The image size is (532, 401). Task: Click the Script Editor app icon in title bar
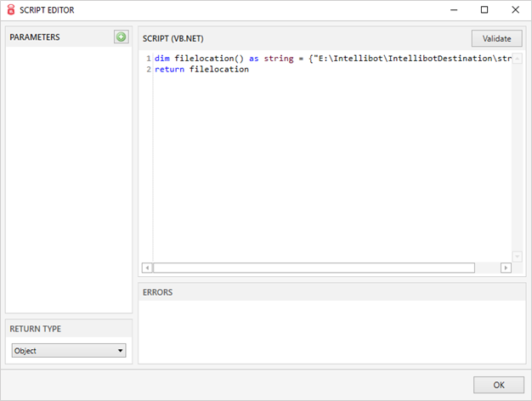pos(11,10)
